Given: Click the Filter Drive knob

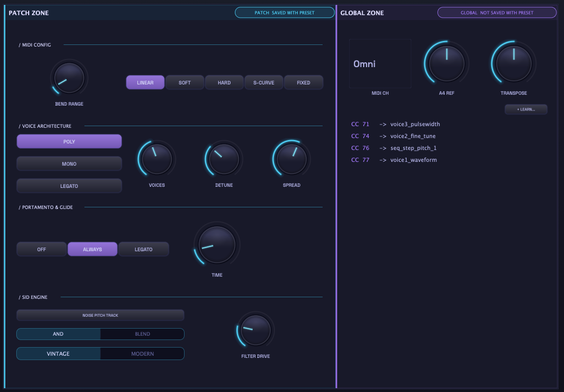Looking at the screenshot, I should (x=255, y=330).
